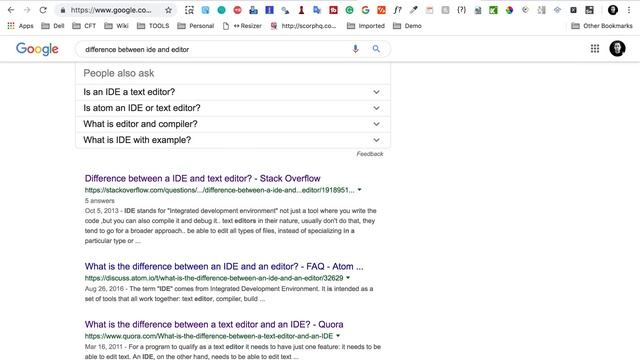The width and height of the screenshot is (640, 360).
Task: Expand 'Is atom an IDE or text editor?'
Action: pos(233,108)
